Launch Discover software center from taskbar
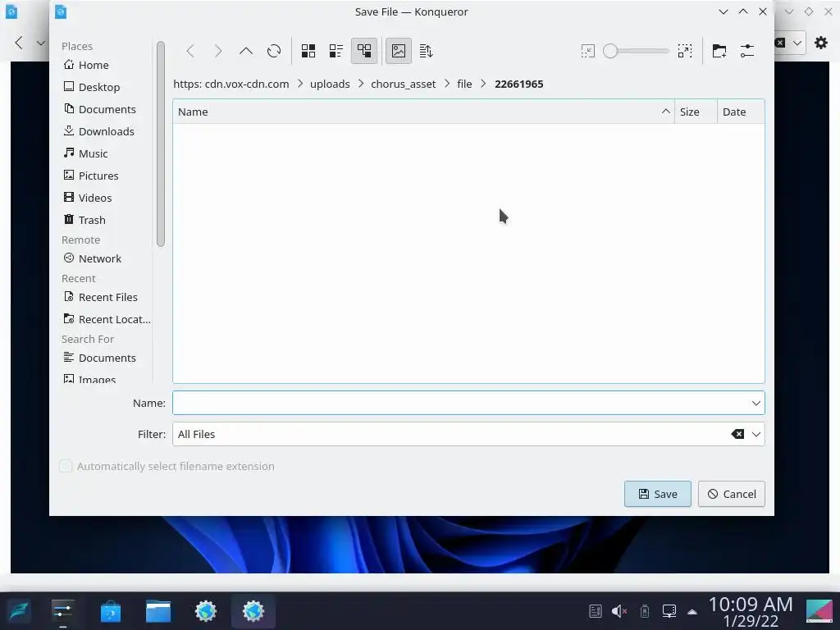Viewport: 840px width, 630px height. click(x=111, y=611)
